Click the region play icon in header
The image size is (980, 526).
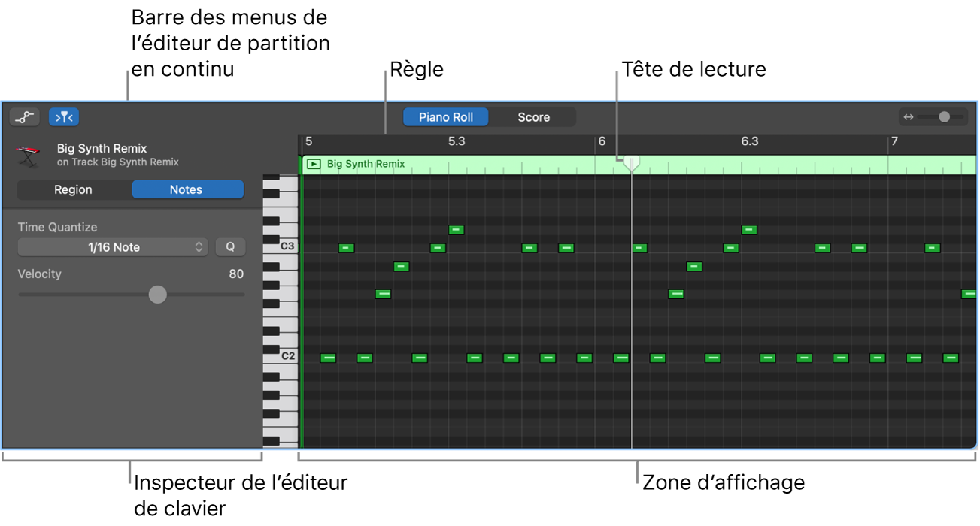(x=314, y=164)
